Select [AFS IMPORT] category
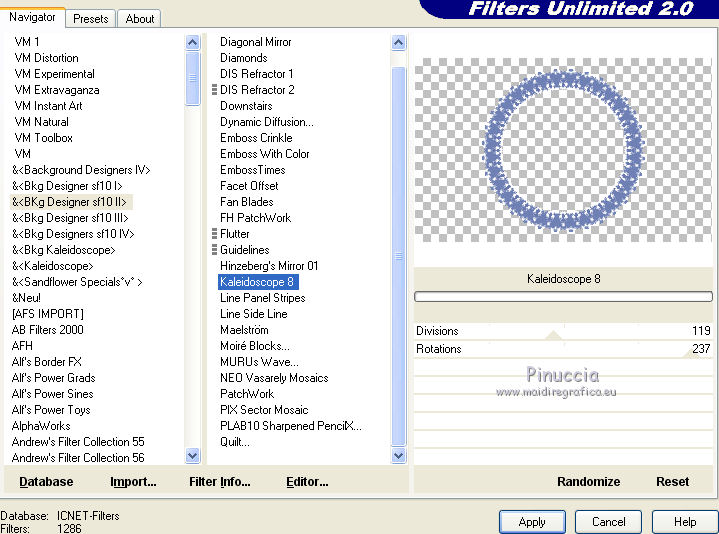The width and height of the screenshot is (719, 534). [x=48, y=314]
